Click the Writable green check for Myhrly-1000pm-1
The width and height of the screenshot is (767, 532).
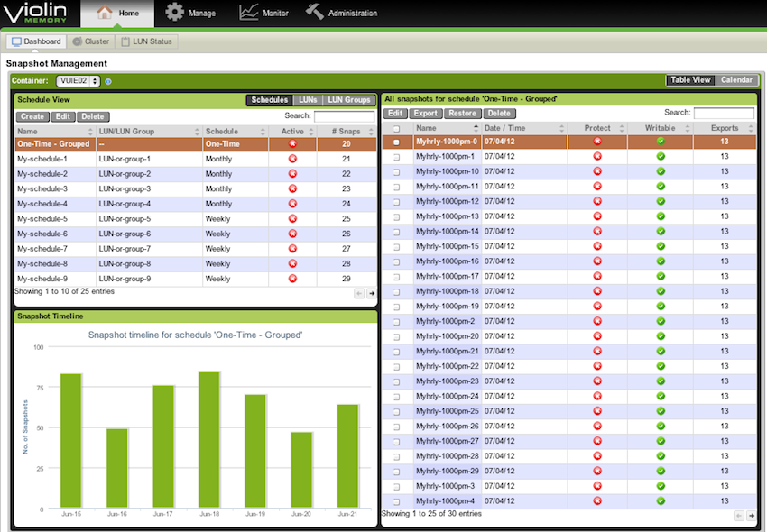(x=661, y=157)
